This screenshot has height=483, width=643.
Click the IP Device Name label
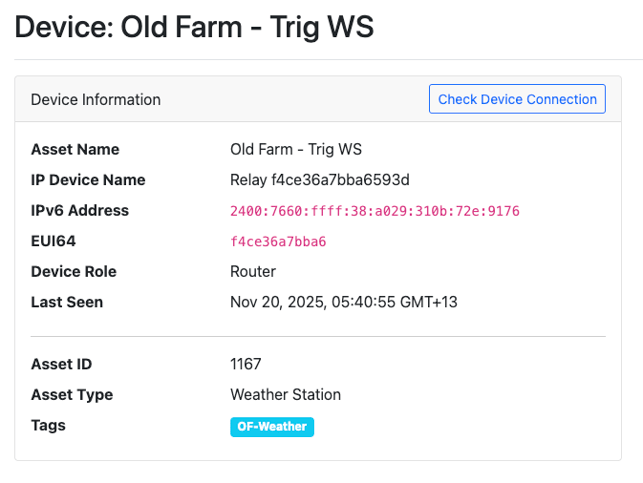tap(88, 180)
